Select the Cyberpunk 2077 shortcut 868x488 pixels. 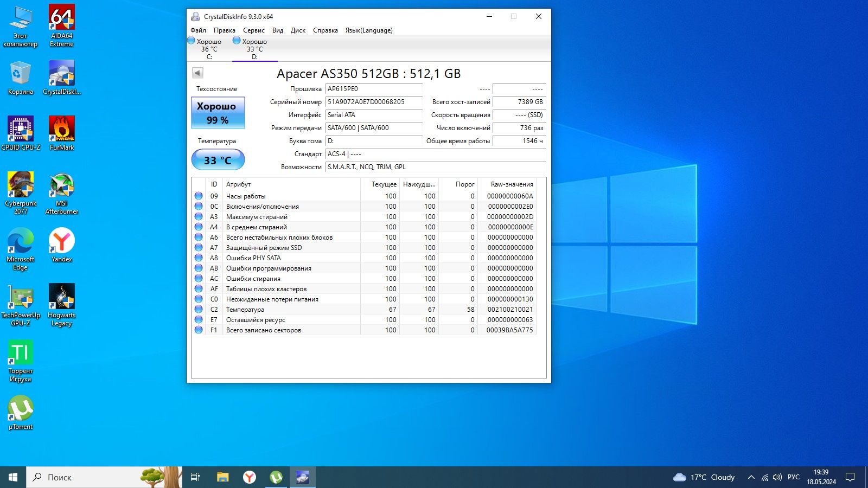(x=21, y=193)
